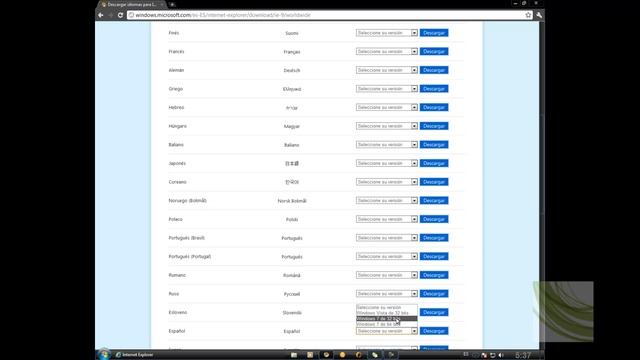Click Descargar for Esloveno
The height and width of the screenshot is (360, 640).
point(434,312)
